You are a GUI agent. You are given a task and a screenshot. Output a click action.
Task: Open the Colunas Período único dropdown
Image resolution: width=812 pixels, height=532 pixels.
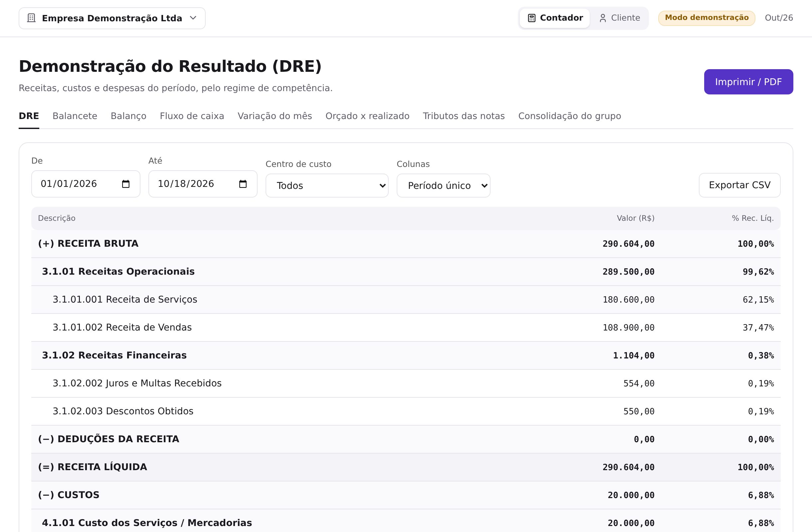443,186
